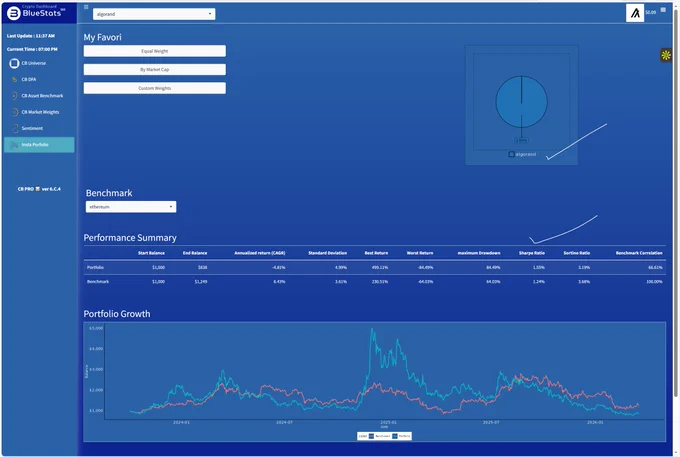Toggle Portfolio series legend swatch
The height and width of the screenshot is (457, 680).
tap(395, 436)
